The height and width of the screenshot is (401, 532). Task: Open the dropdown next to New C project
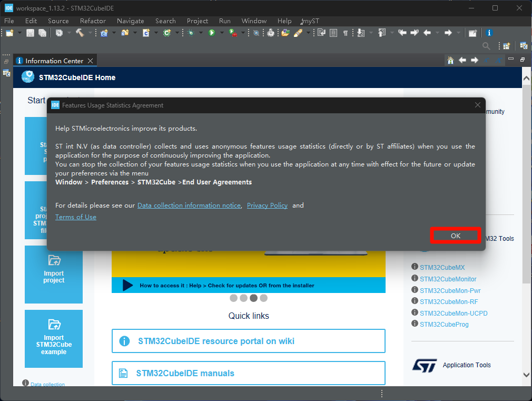click(x=114, y=33)
